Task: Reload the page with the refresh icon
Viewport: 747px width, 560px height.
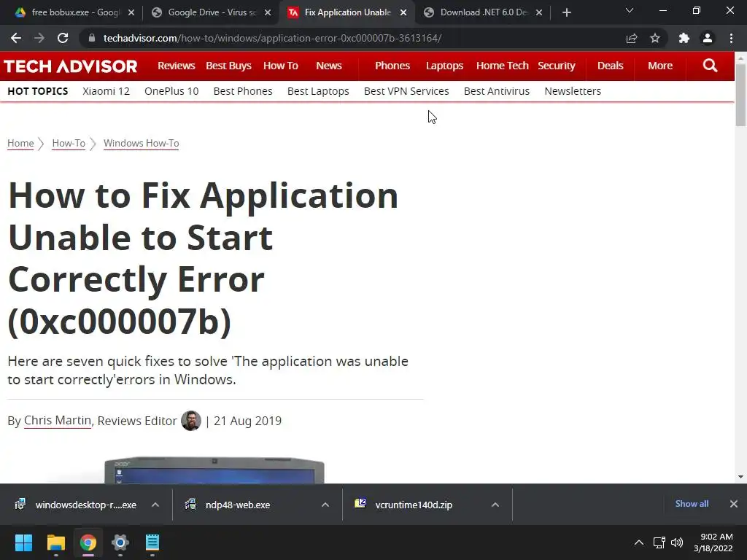Action: tap(63, 38)
